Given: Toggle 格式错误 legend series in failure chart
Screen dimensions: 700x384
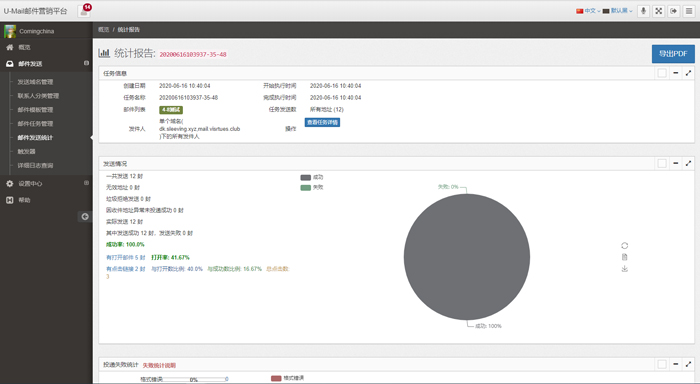Looking at the screenshot, I should pyautogui.click(x=287, y=378).
